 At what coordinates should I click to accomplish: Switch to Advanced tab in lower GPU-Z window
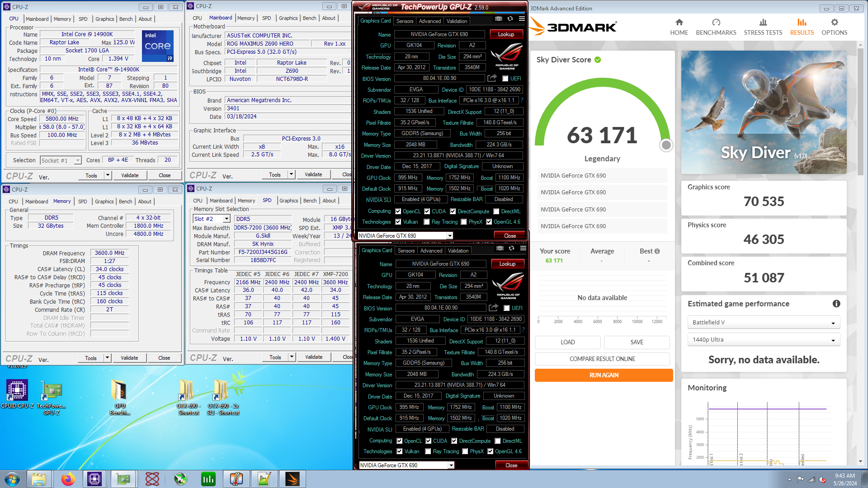(431, 251)
